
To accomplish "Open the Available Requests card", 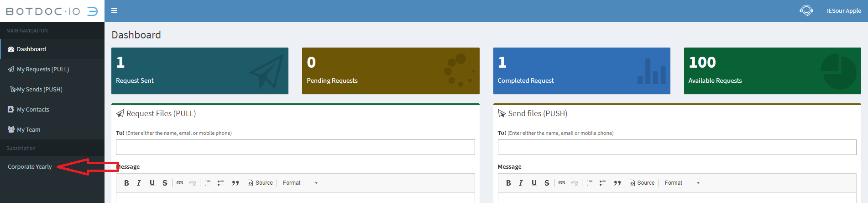I will tap(773, 71).
